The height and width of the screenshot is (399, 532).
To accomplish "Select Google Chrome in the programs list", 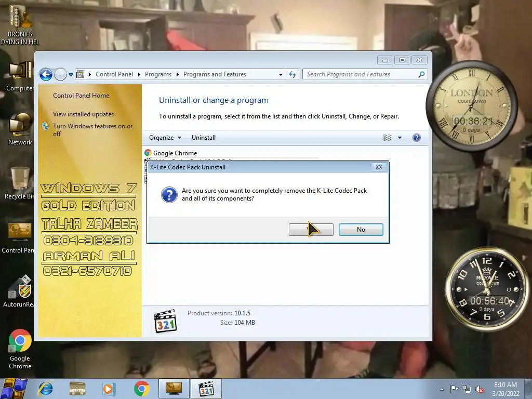I will [x=175, y=153].
